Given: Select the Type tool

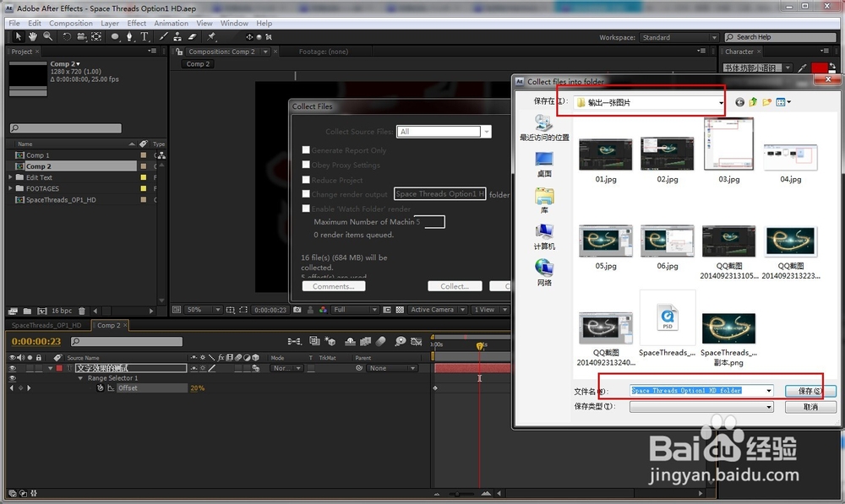Looking at the screenshot, I should [x=144, y=36].
